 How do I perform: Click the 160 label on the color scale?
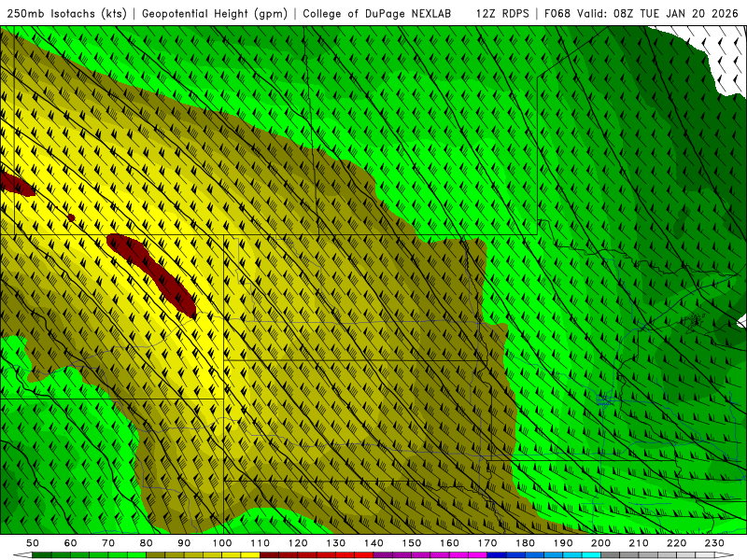[x=449, y=543]
